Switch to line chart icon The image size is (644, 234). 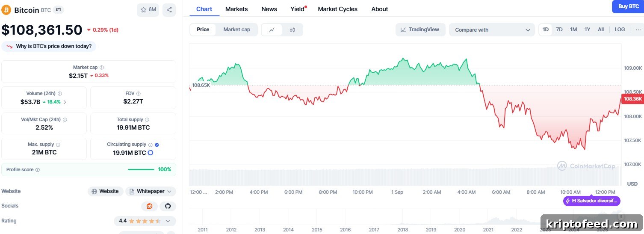click(x=272, y=30)
